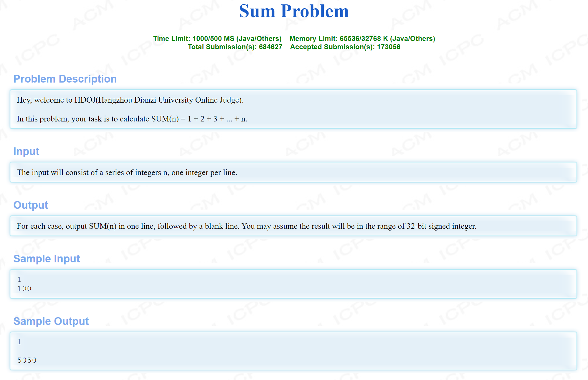Click the Memory Limit information text

[362, 38]
